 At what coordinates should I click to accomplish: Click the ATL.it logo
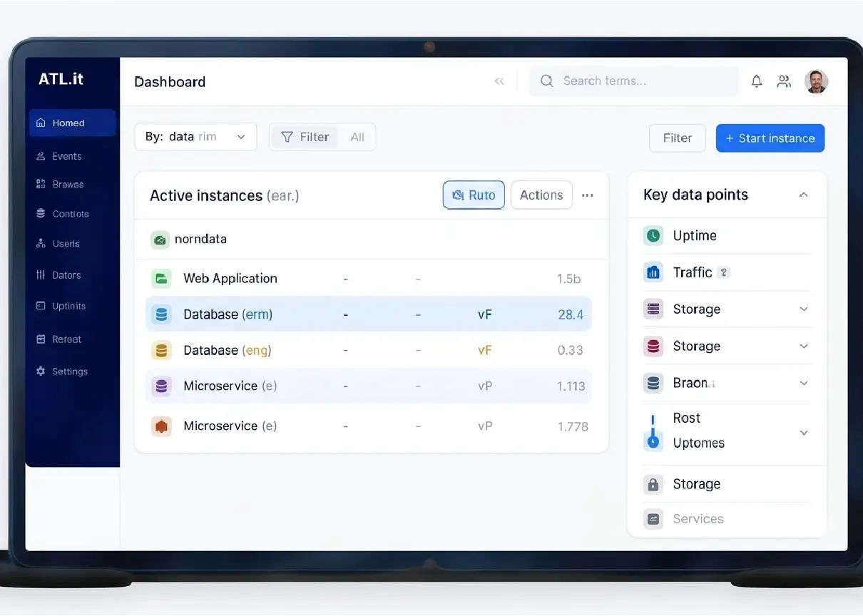click(61, 79)
